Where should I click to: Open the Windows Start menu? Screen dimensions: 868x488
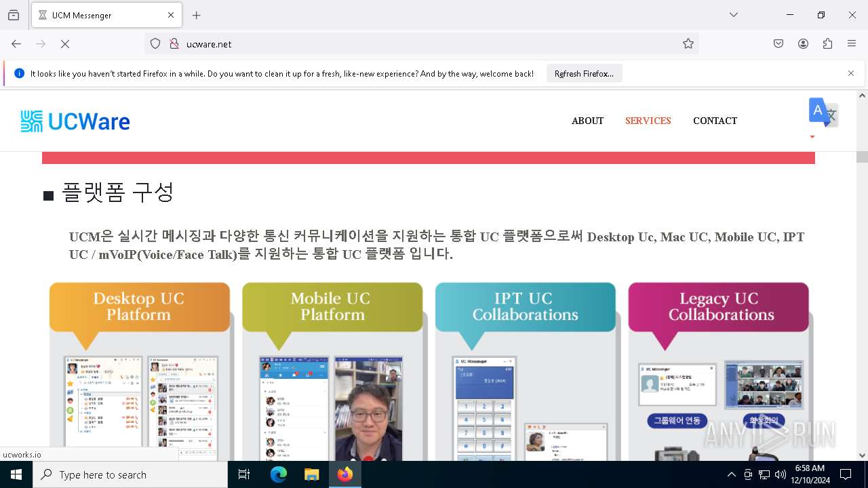pyautogui.click(x=16, y=474)
